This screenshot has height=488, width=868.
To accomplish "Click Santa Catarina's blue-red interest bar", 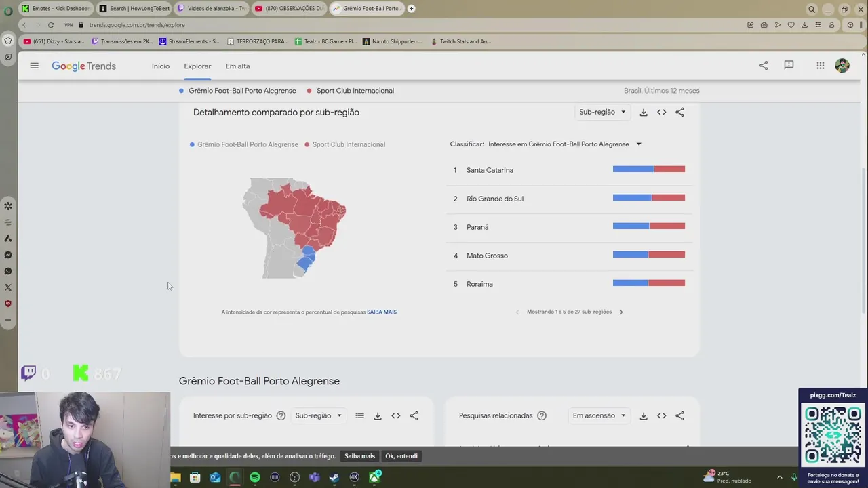I will (x=649, y=169).
